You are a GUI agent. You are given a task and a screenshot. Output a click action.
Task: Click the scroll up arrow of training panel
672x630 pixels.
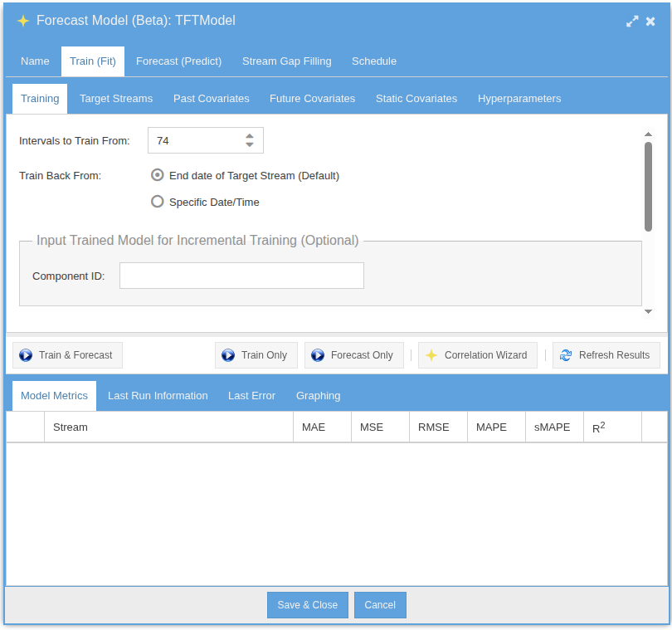click(x=648, y=134)
